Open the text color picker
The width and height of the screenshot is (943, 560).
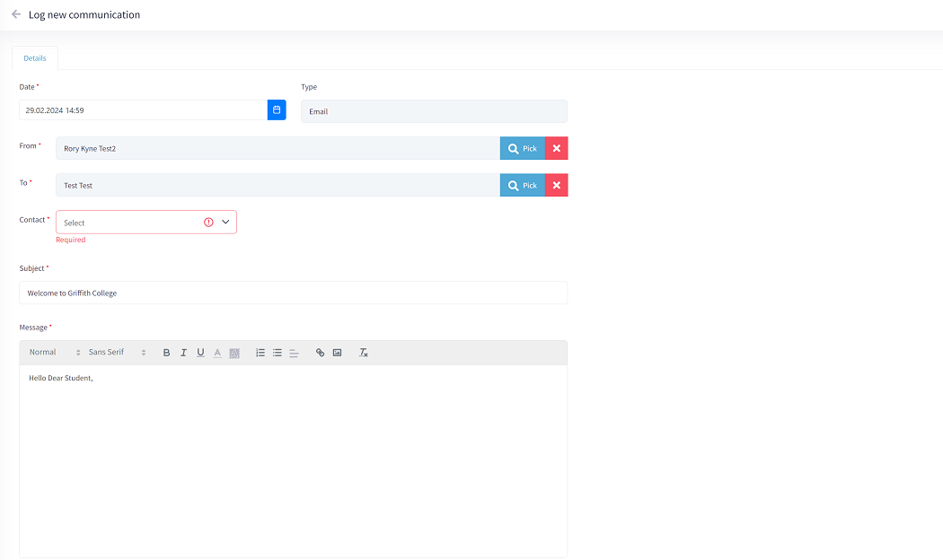(217, 353)
